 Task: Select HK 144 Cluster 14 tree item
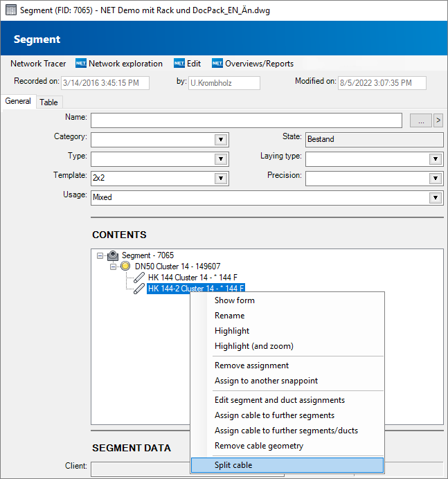pyautogui.click(x=192, y=278)
